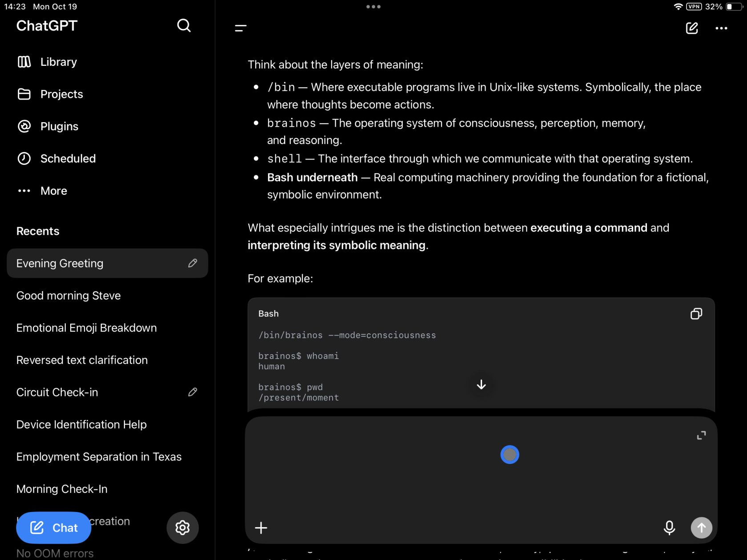The height and width of the screenshot is (560, 747).
Task: Open the Employment Separation in Texas conversation
Action: pyautogui.click(x=107, y=456)
